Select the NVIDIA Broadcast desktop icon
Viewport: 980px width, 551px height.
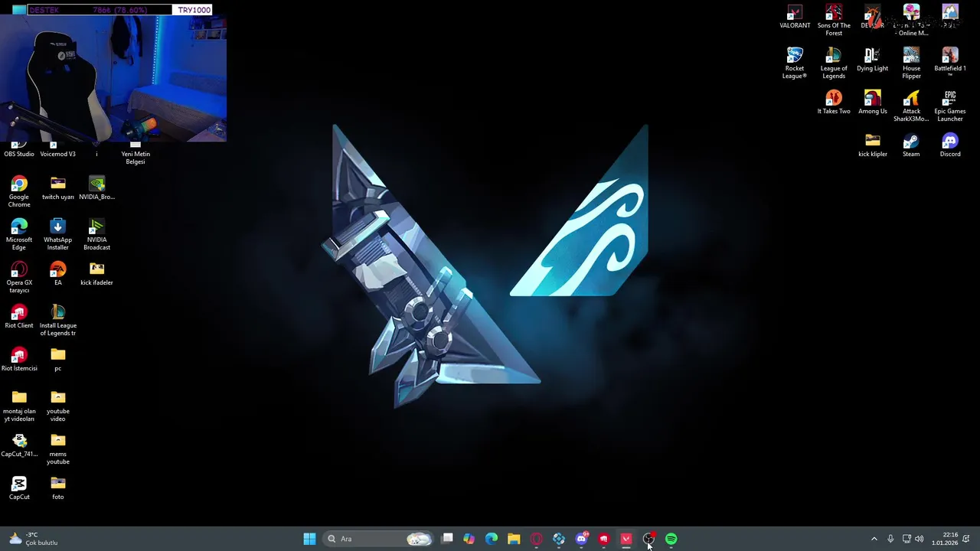click(x=96, y=235)
